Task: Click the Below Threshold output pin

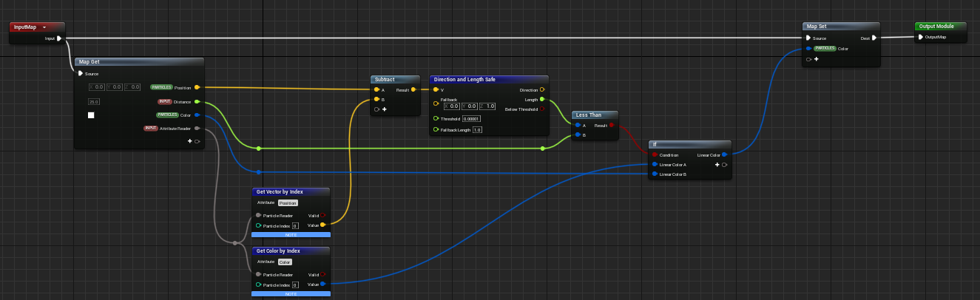Action: click(541, 109)
